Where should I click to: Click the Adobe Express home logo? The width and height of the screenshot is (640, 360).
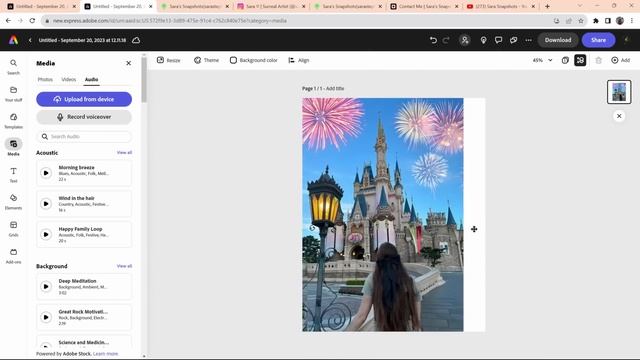[x=13, y=40]
